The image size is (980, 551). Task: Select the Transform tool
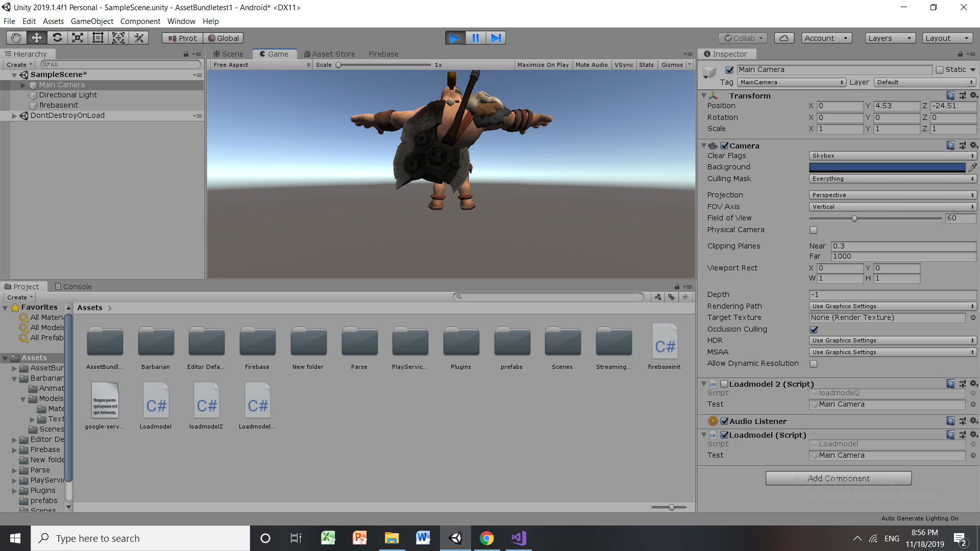click(118, 38)
